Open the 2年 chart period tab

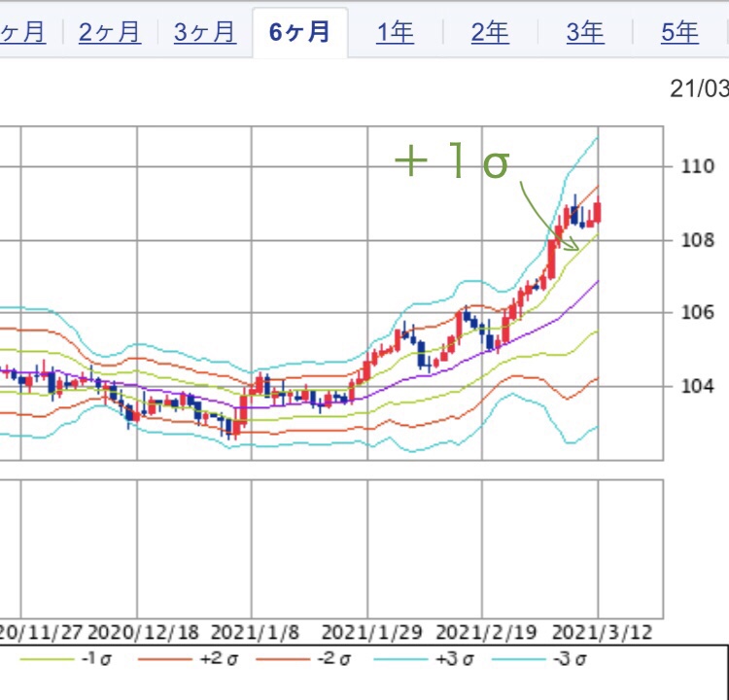(x=490, y=32)
